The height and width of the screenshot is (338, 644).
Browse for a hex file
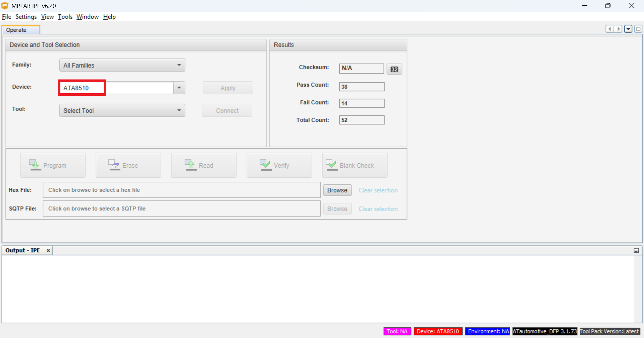click(x=337, y=190)
